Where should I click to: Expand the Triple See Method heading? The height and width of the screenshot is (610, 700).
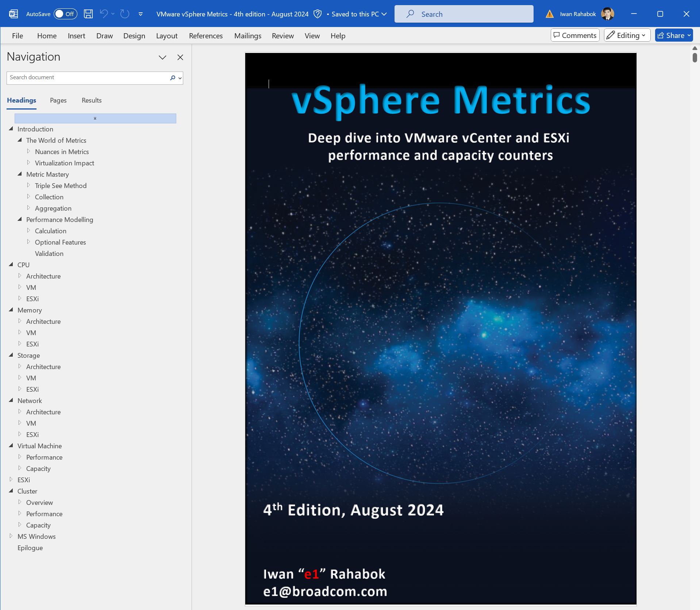click(x=28, y=185)
